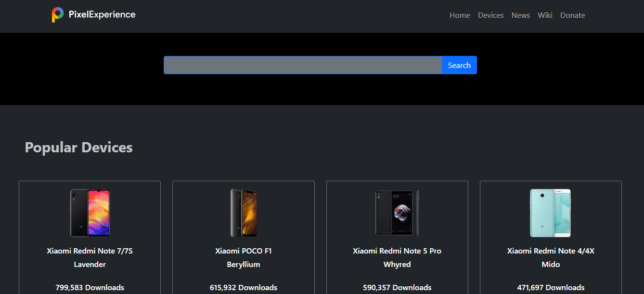Click the Whyred codename text

pyautogui.click(x=397, y=265)
